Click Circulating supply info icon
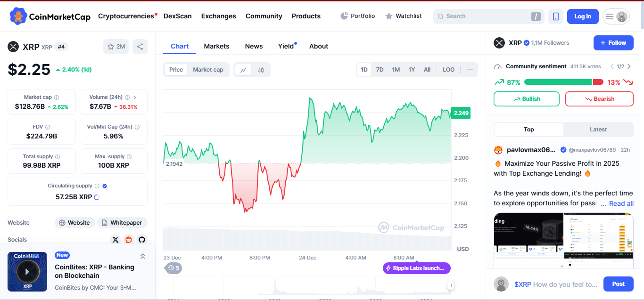 (97, 186)
